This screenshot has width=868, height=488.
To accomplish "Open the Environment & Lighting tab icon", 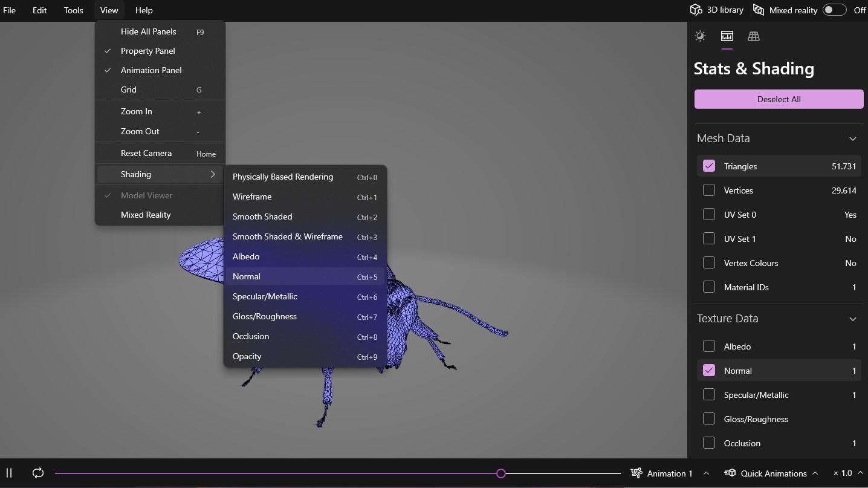I will (700, 36).
